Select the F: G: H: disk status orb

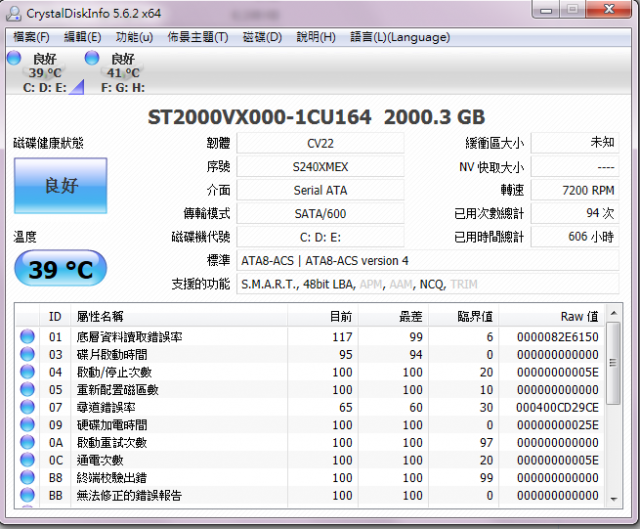(92, 58)
